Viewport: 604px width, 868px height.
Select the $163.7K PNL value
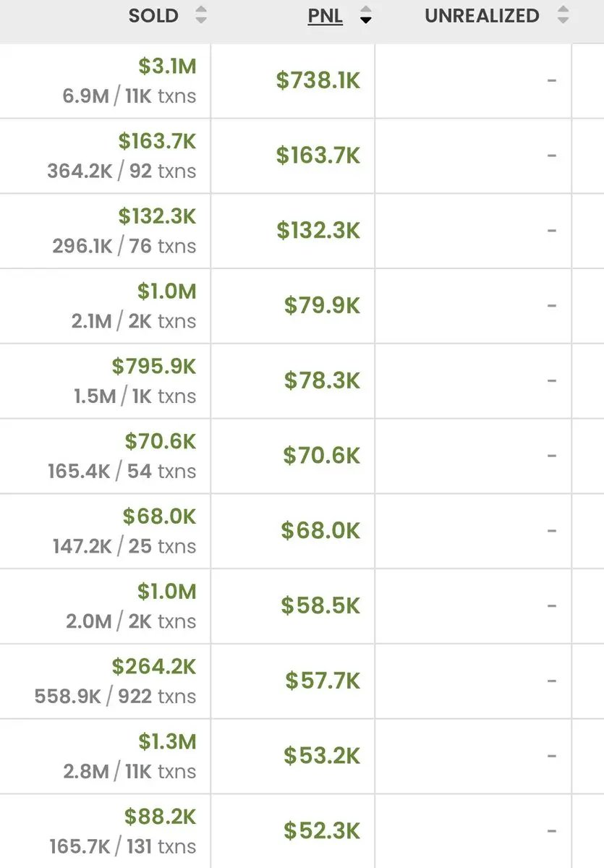tap(318, 156)
